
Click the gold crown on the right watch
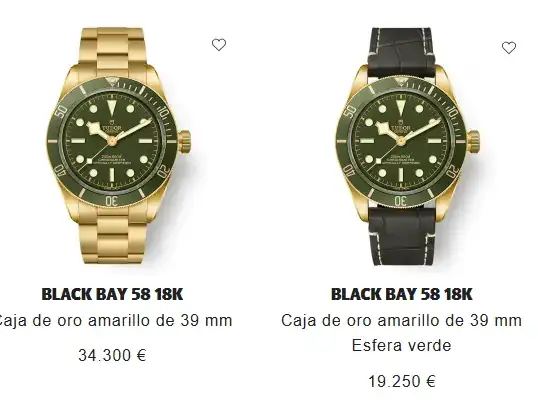pos(474,141)
